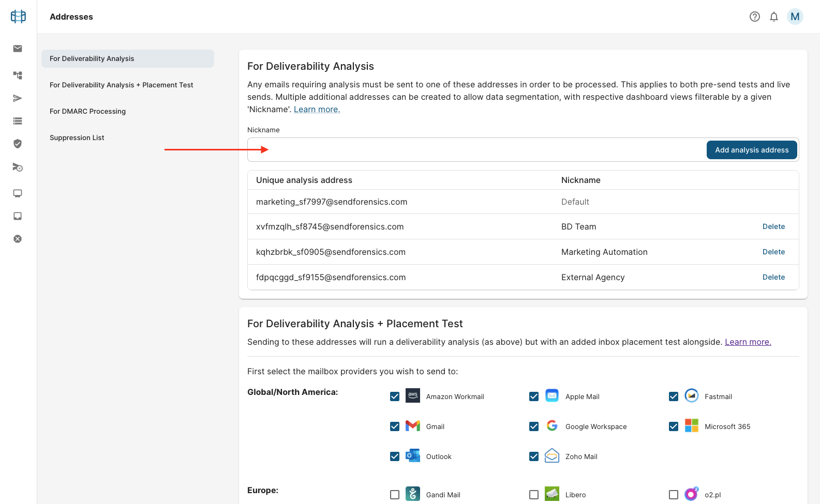Click the Libero logo icon
Image resolution: width=820 pixels, height=504 pixels.
[552, 494]
